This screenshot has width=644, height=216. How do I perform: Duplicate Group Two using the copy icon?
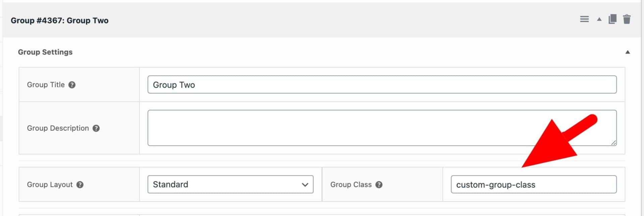[x=612, y=19]
